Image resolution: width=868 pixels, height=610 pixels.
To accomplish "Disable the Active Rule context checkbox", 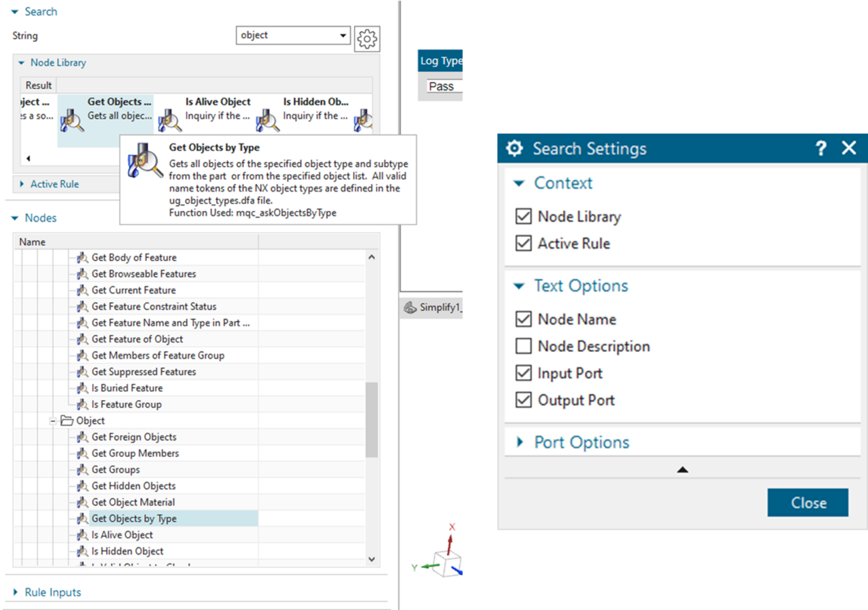I will (523, 243).
